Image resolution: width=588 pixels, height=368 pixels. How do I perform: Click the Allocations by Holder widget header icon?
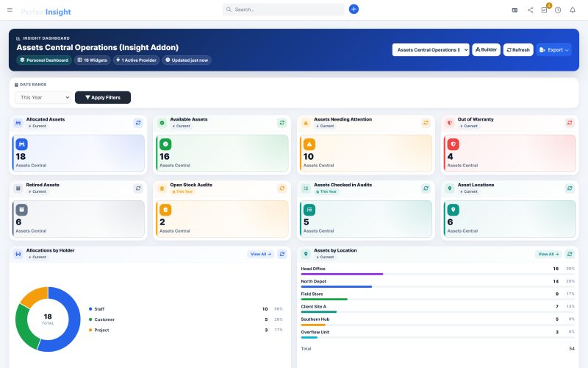click(x=18, y=254)
